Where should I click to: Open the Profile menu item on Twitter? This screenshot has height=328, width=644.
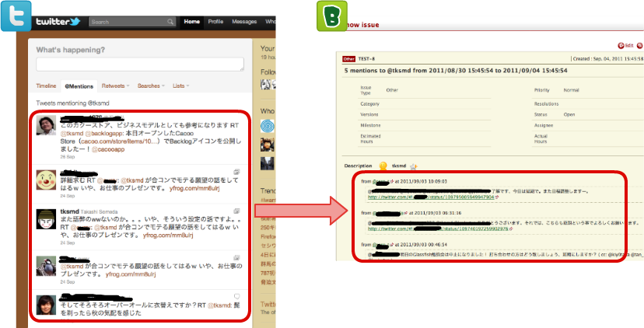point(215,22)
